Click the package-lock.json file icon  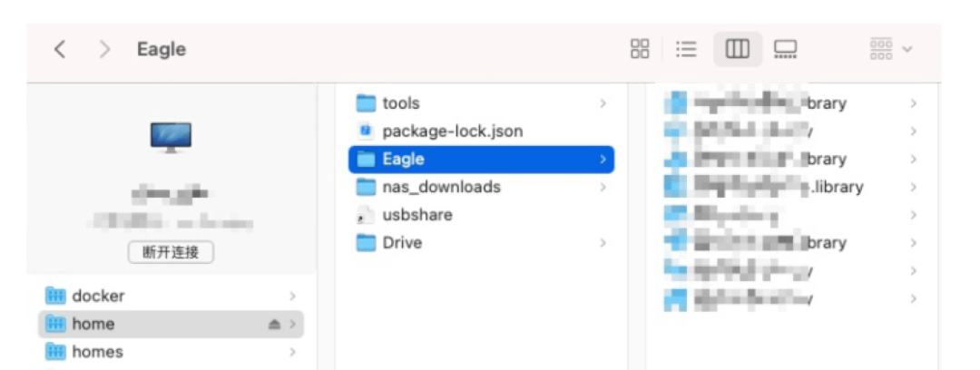click(x=366, y=131)
